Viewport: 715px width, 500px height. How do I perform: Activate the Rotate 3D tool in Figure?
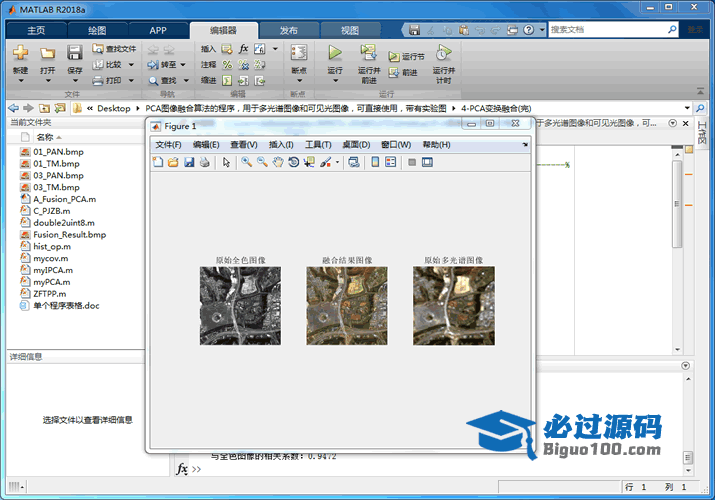(x=293, y=162)
